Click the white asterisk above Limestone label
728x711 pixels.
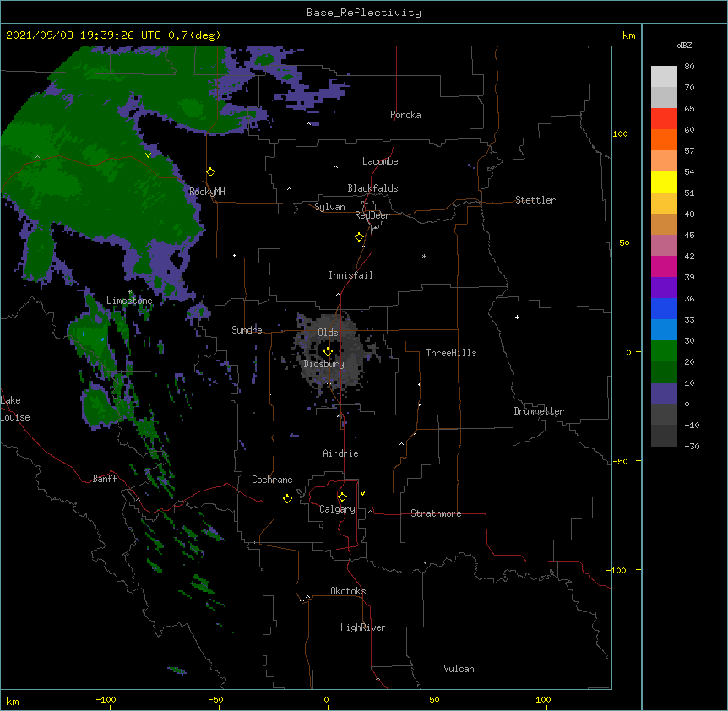tap(129, 292)
